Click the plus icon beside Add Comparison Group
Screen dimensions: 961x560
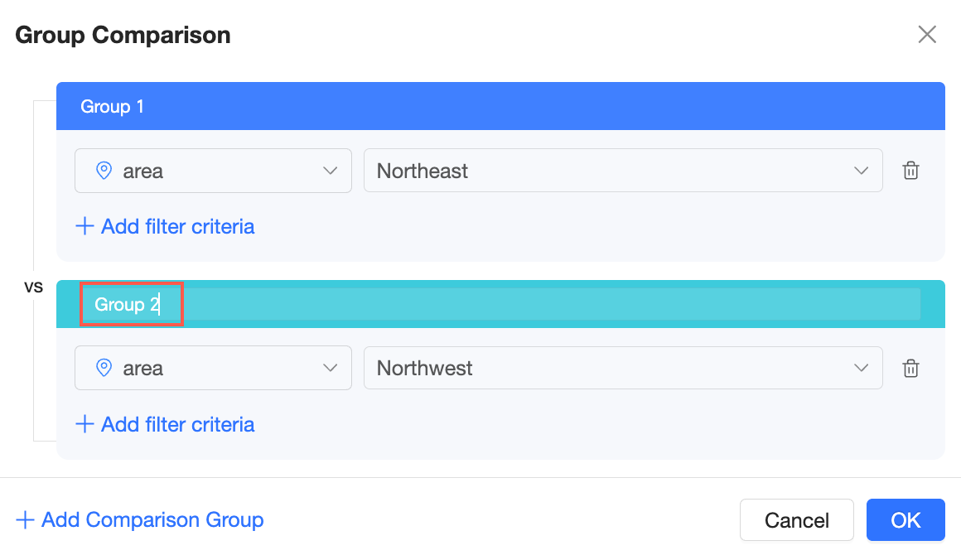25,519
